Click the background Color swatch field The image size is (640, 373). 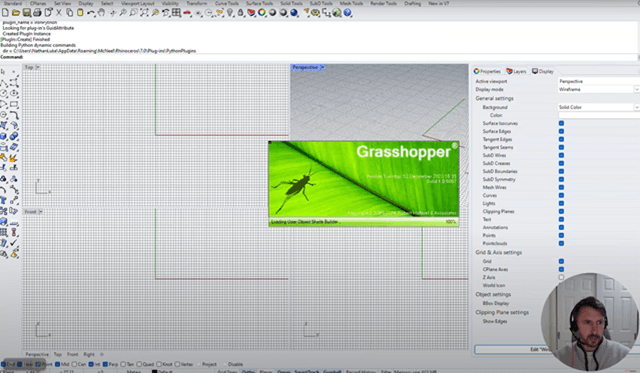tap(599, 115)
